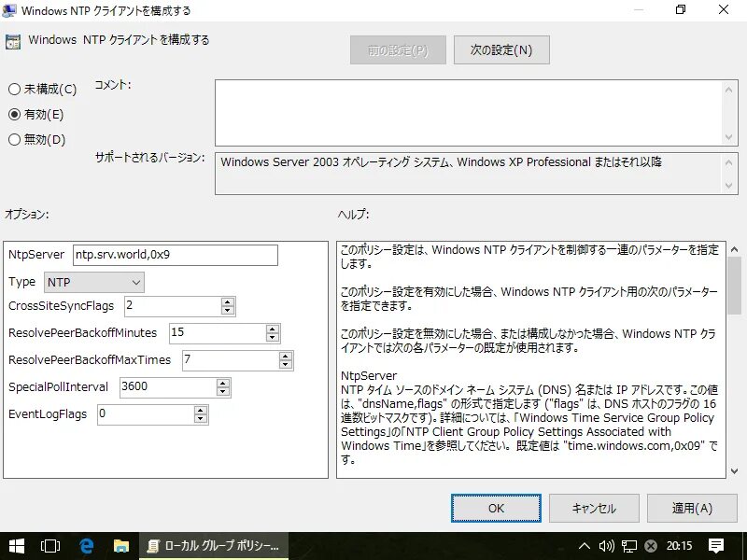The image size is (747, 560).
Task: Click the help panel scrollbar thumb
Action: pyautogui.click(x=734, y=286)
